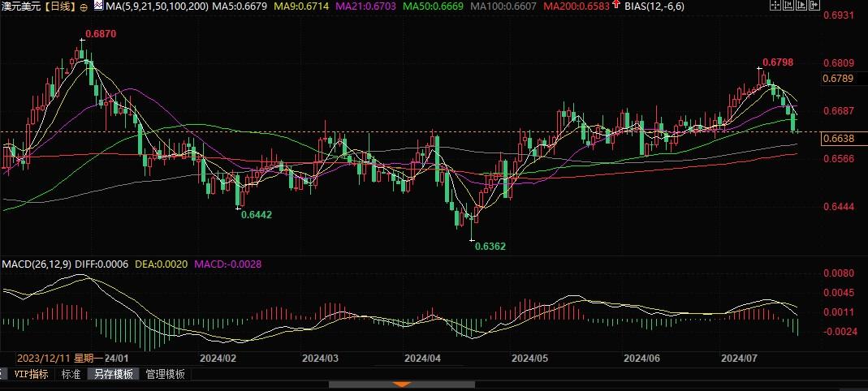The height and width of the screenshot is (391, 868).
Task: Click the red MA200:0.6583 value
Action: coord(577,6)
